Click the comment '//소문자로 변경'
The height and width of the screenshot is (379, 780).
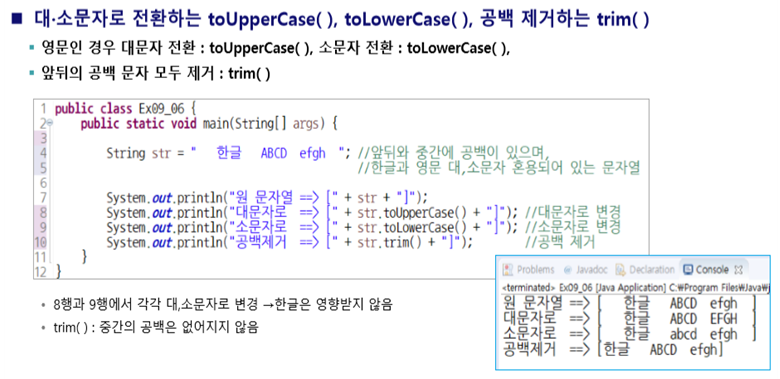573,227
